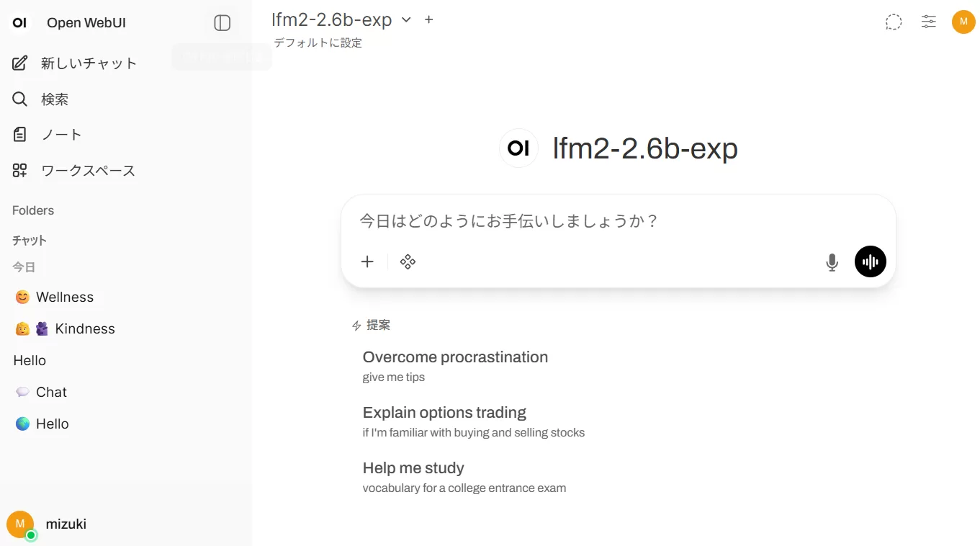Collapse the Folders section header
Screen dimensions: 980x546
click(x=33, y=210)
